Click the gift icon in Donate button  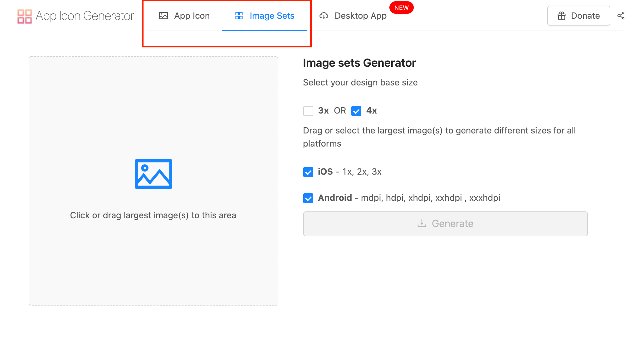(x=562, y=16)
